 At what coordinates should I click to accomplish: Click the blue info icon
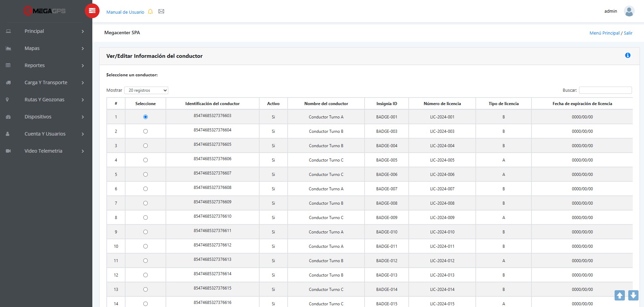[628, 55]
